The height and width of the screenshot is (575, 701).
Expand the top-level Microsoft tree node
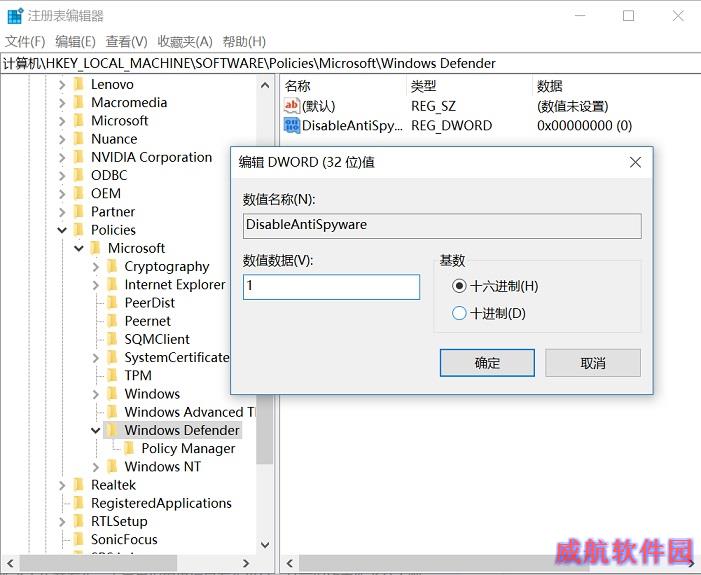62,121
